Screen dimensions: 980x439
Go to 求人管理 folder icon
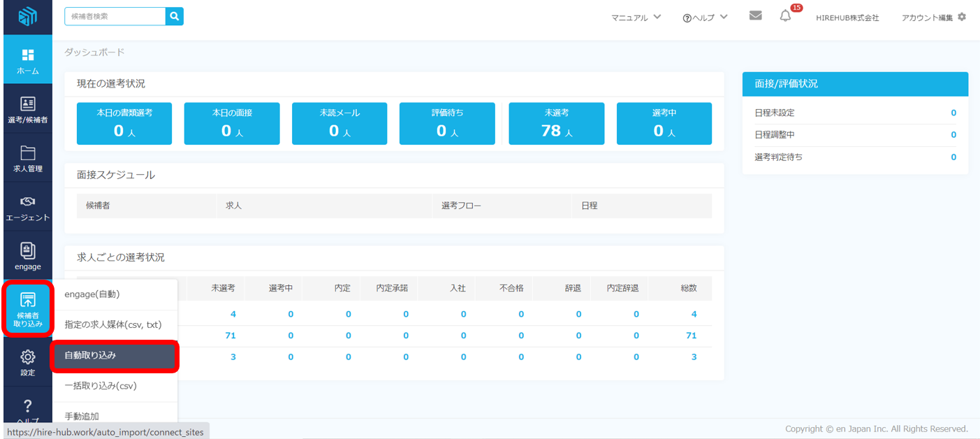(27, 159)
